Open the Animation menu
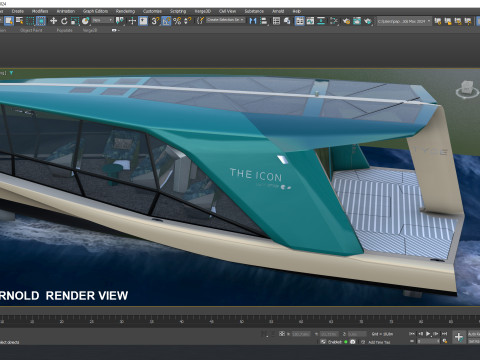This screenshot has width=480, height=360. [66, 11]
